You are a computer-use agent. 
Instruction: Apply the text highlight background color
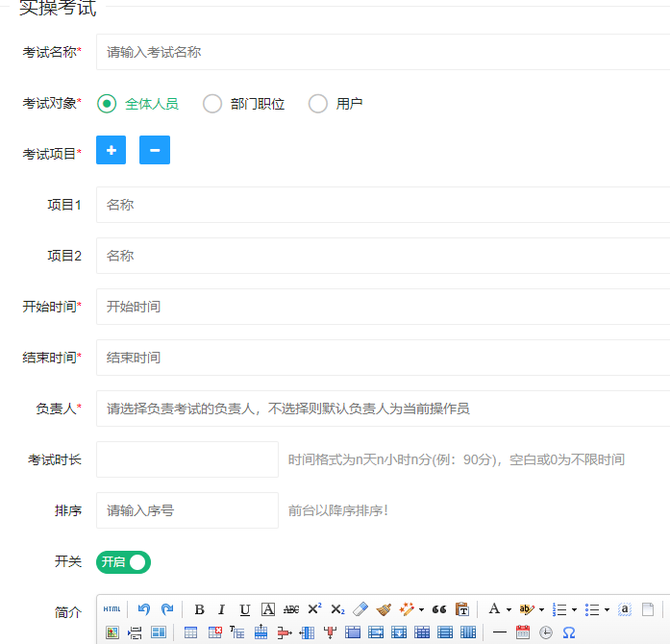pos(527,609)
